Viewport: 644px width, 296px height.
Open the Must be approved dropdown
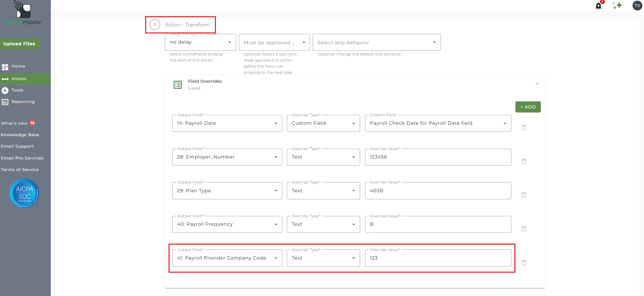tap(274, 43)
